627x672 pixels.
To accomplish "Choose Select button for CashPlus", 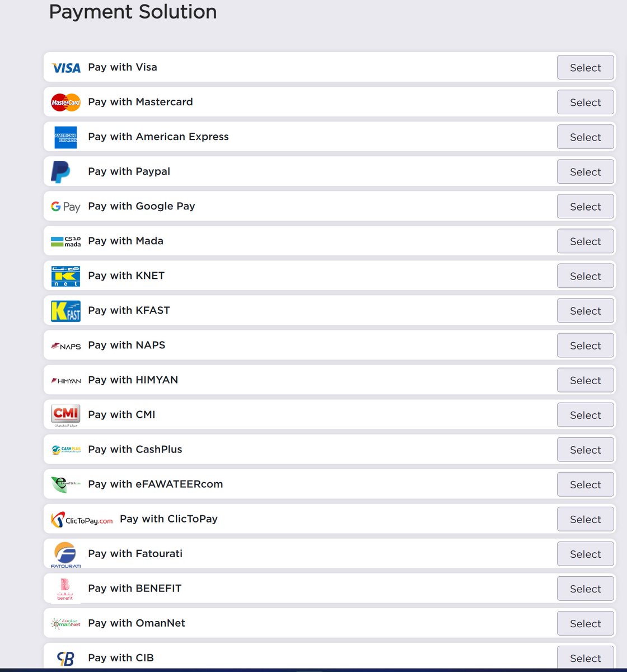I will click(x=586, y=450).
